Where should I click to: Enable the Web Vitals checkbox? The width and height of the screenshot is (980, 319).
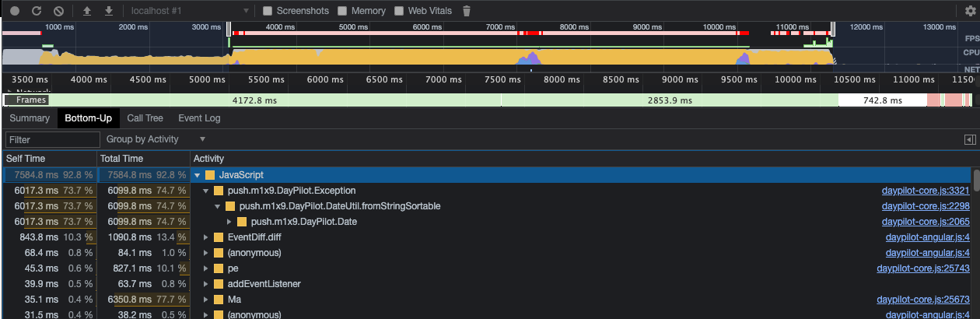pyautogui.click(x=399, y=11)
